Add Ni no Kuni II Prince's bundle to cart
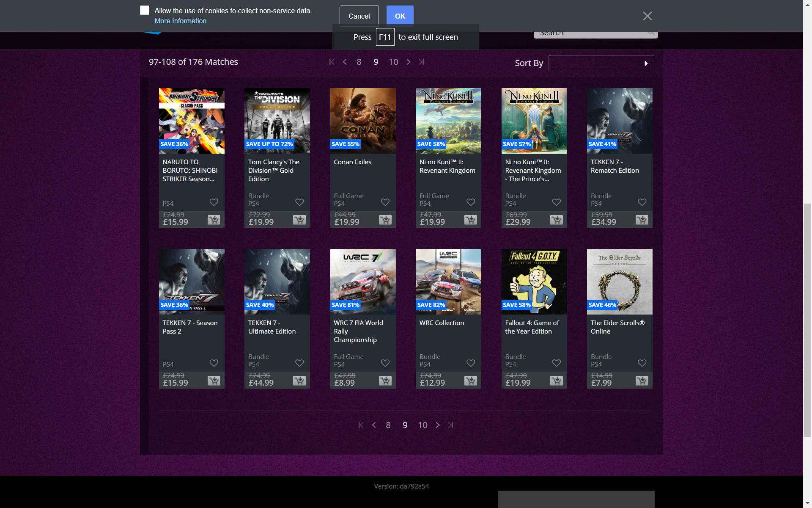This screenshot has width=812, height=508. coord(556,220)
